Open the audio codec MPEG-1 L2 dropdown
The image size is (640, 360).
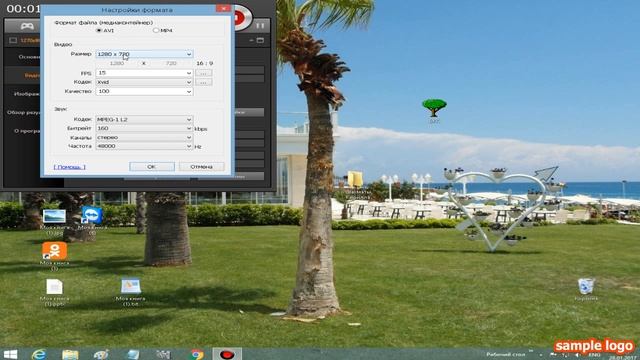tap(144, 119)
